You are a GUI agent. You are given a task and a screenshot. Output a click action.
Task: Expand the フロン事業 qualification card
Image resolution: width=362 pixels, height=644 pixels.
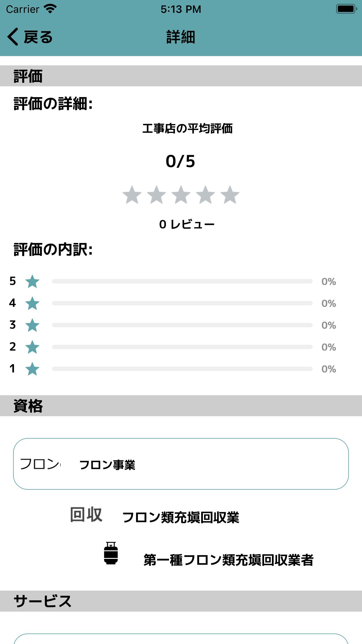[x=181, y=464]
